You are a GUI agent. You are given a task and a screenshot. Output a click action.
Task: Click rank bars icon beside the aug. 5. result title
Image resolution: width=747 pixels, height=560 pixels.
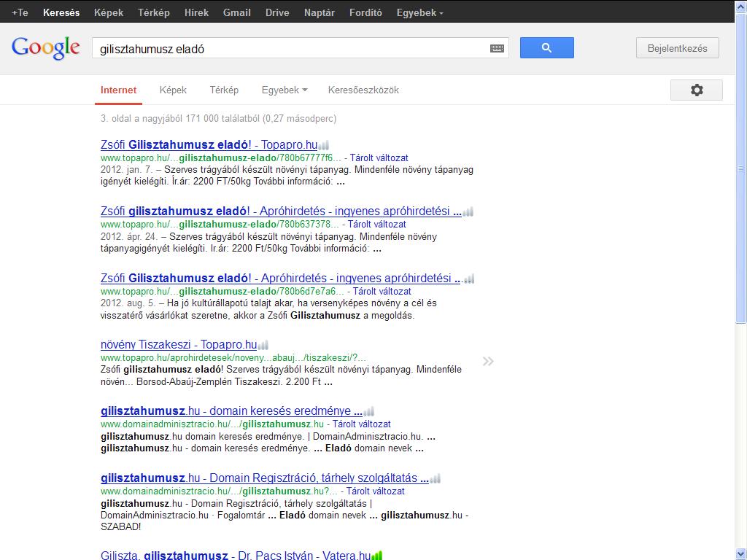pos(469,279)
